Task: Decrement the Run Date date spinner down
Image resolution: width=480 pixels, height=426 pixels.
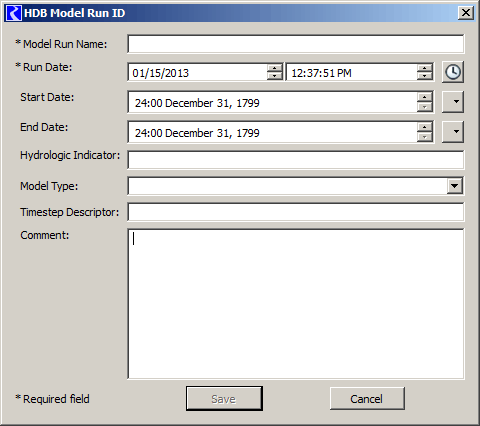Action: pyautogui.click(x=274, y=76)
